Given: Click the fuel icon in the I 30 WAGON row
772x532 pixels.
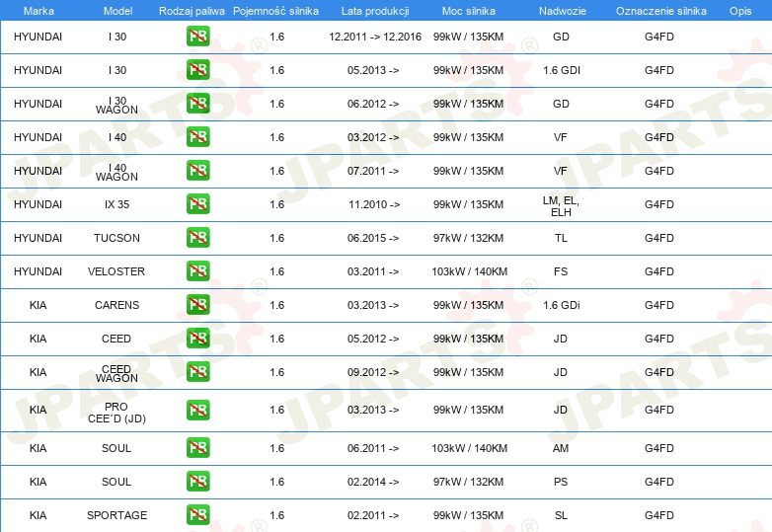Looking at the screenshot, I should point(197,104).
